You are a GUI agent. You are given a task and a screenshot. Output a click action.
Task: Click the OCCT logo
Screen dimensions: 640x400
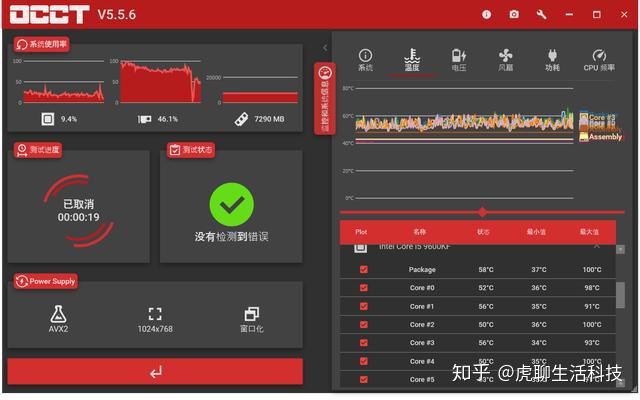click(x=49, y=15)
